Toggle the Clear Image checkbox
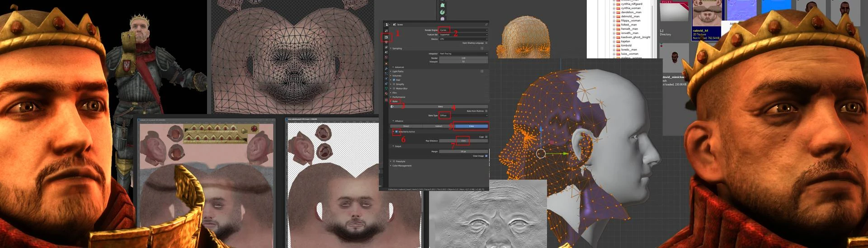 pyautogui.click(x=486, y=156)
